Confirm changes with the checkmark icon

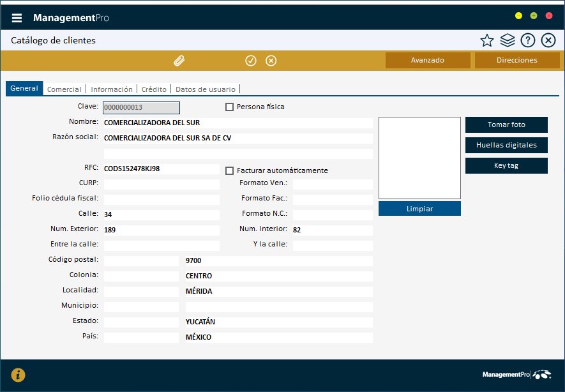point(251,61)
